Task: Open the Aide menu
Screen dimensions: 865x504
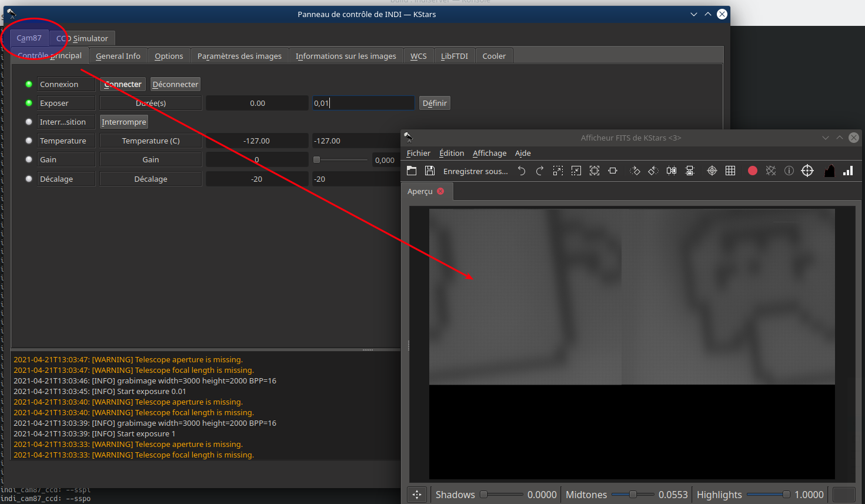Action: [x=523, y=153]
